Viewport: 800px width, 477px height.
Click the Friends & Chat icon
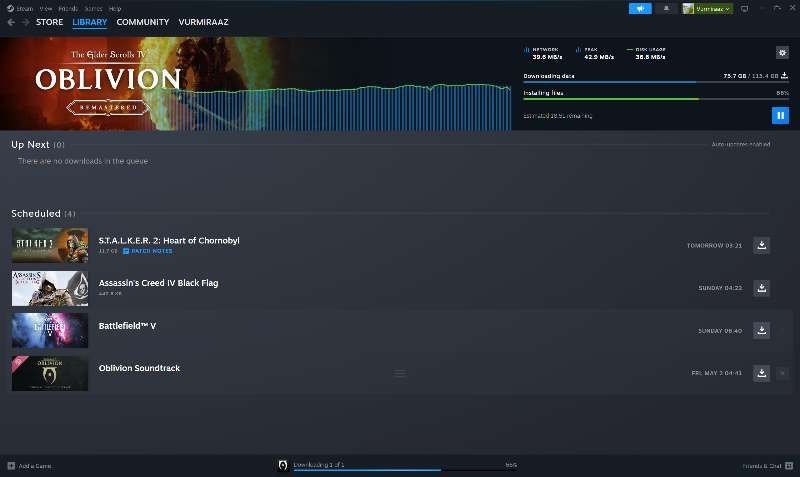click(789, 466)
